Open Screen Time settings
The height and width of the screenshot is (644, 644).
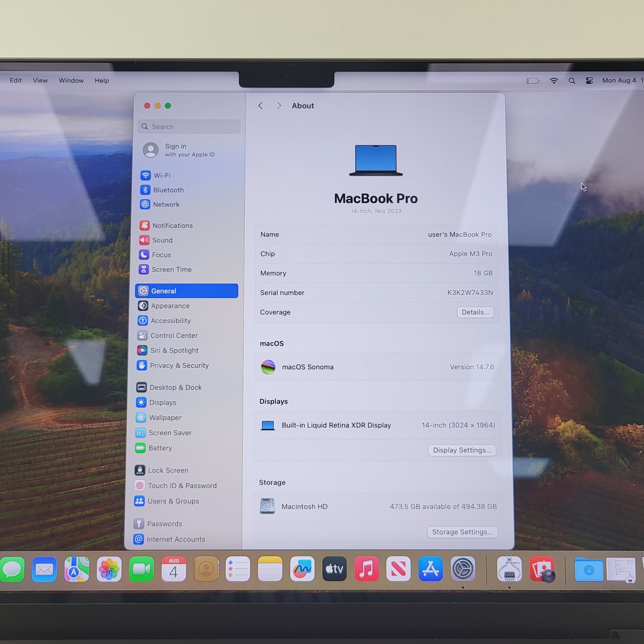(x=165, y=270)
